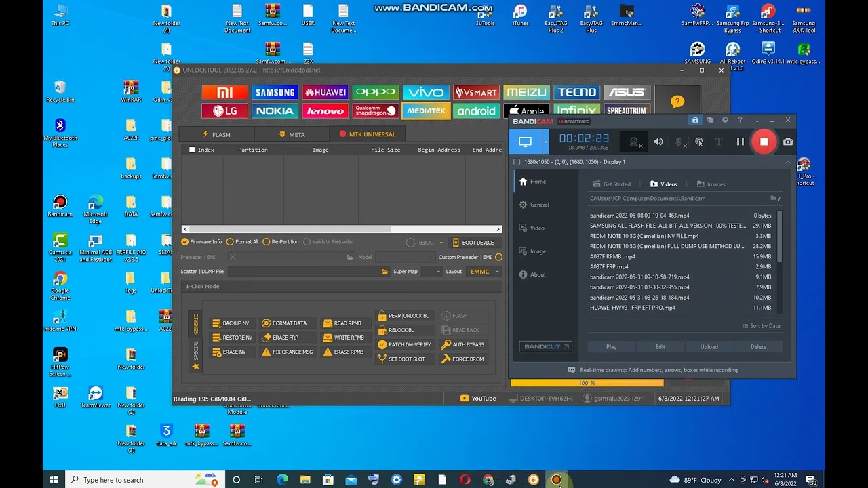Toggle Index select-all checkbox
The height and width of the screenshot is (488, 868).
[x=192, y=150]
